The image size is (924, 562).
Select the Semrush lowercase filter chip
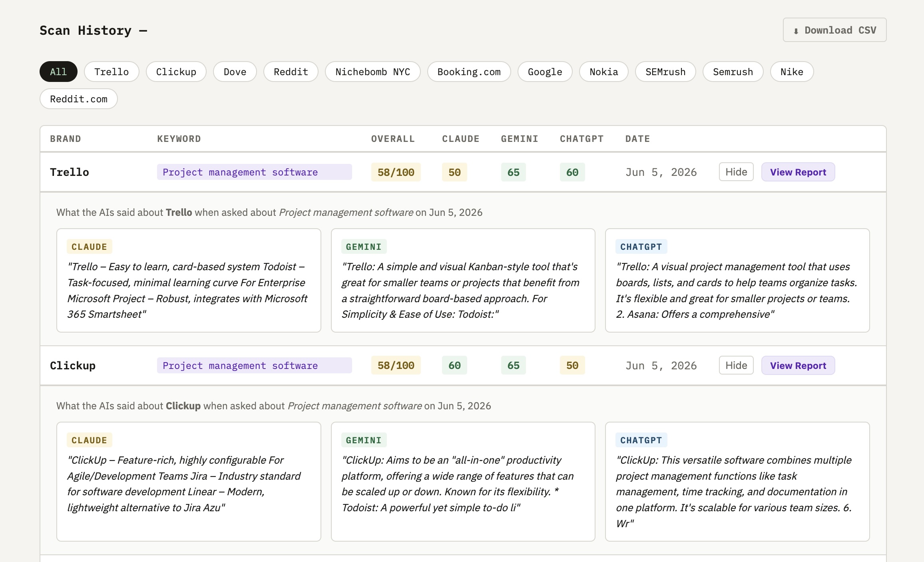point(733,72)
